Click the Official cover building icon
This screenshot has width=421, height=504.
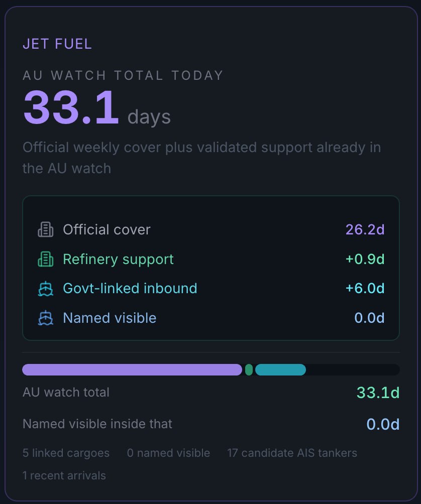[x=46, y=229]
